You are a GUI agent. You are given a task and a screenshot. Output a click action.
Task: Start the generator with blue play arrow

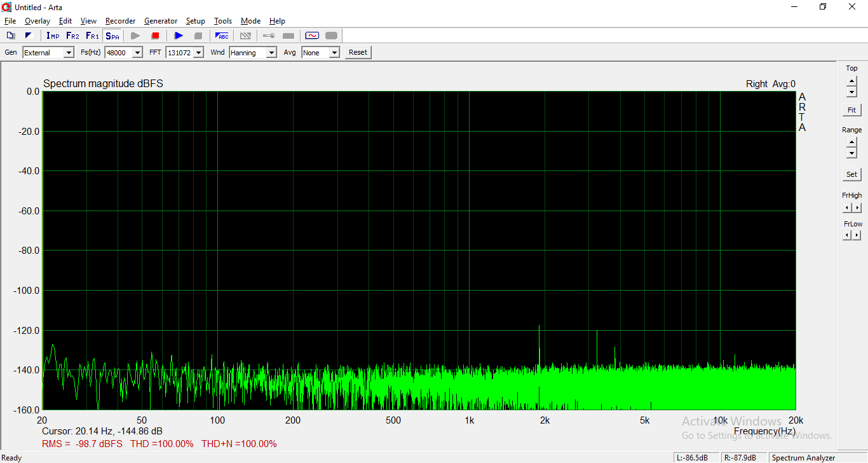pyautogui.click(x=179, y=36)
